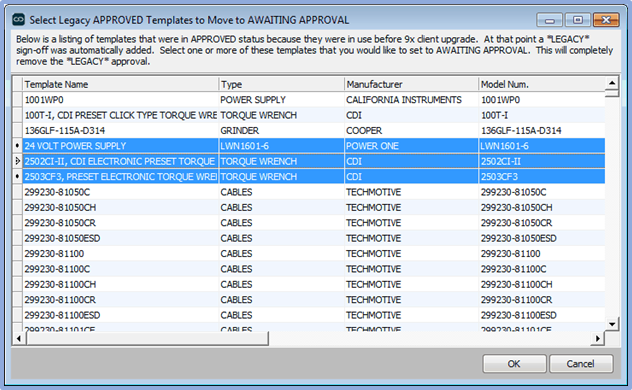Viewport: 632px width, 390px height.
Task: Click the app icon in title bar
Action: pos(19,19)
